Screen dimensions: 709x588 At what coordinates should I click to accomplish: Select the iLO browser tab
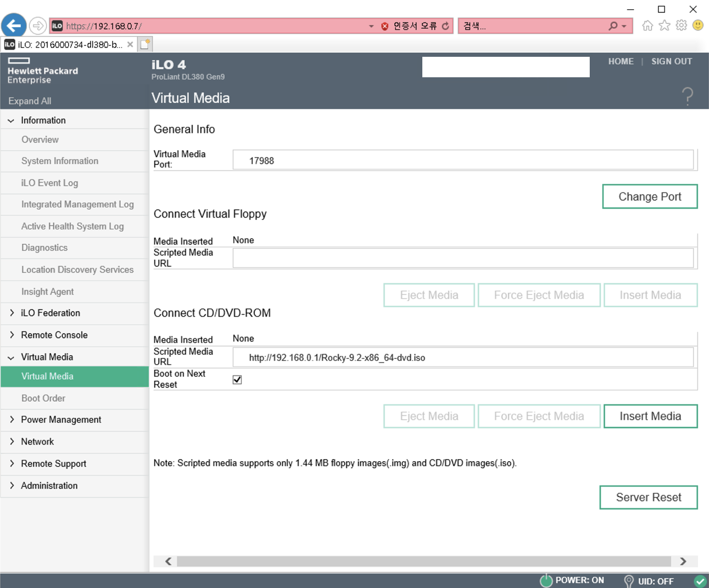(70, 45)
